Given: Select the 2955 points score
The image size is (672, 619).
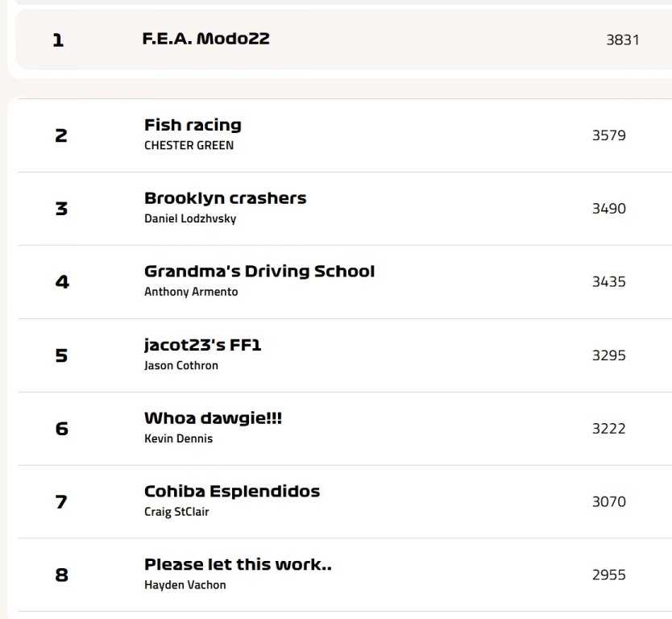Looking at the screenshot, I should 608,575.
